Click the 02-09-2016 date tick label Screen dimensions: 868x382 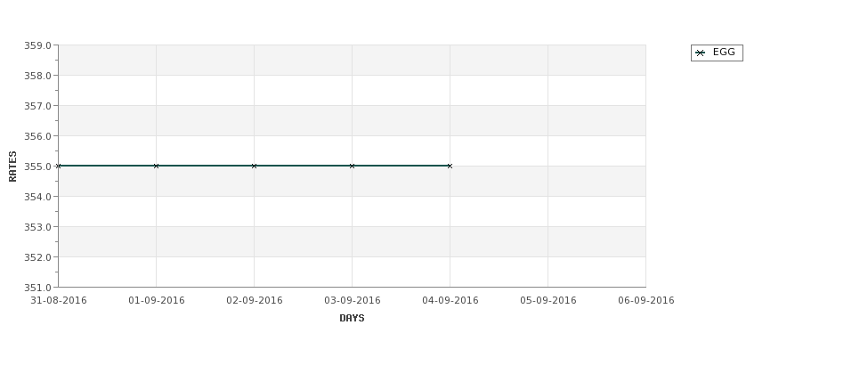[254, 300]
